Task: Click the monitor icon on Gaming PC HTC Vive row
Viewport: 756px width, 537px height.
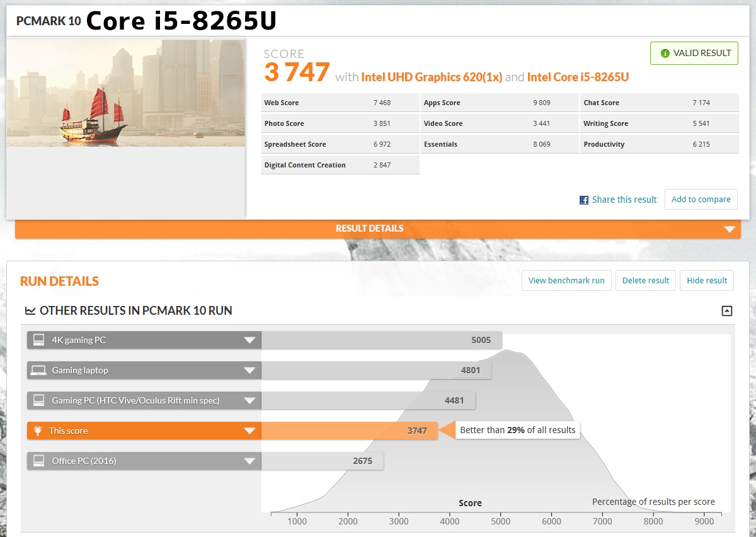Action: click(39, 400)
